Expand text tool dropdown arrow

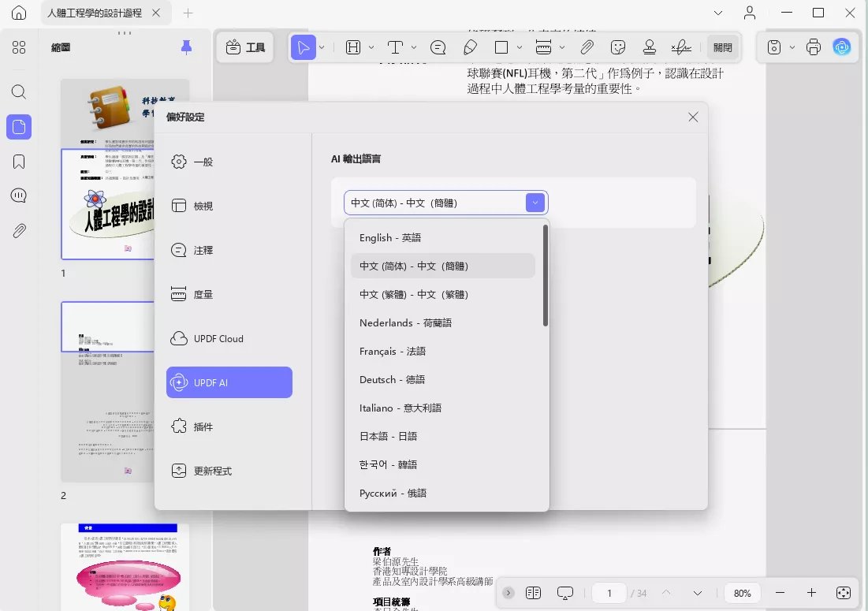[x=414, y=47]
